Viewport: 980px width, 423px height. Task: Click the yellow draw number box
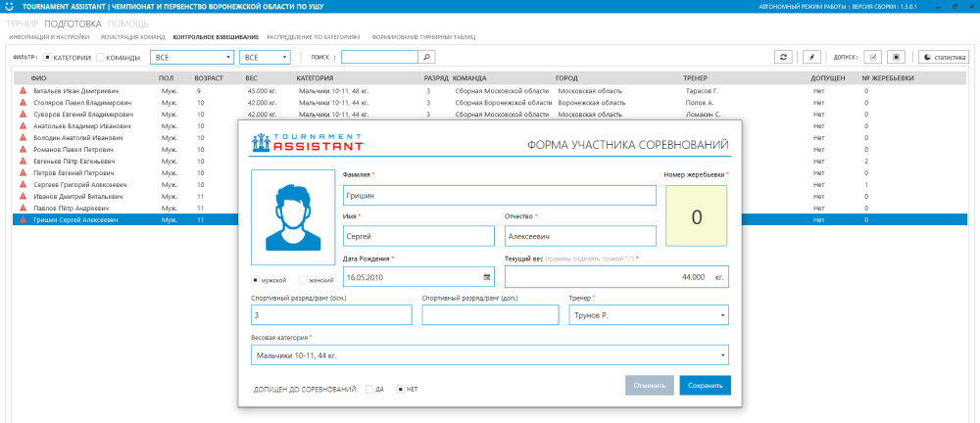pyautogui.click(x=697, y=216)
